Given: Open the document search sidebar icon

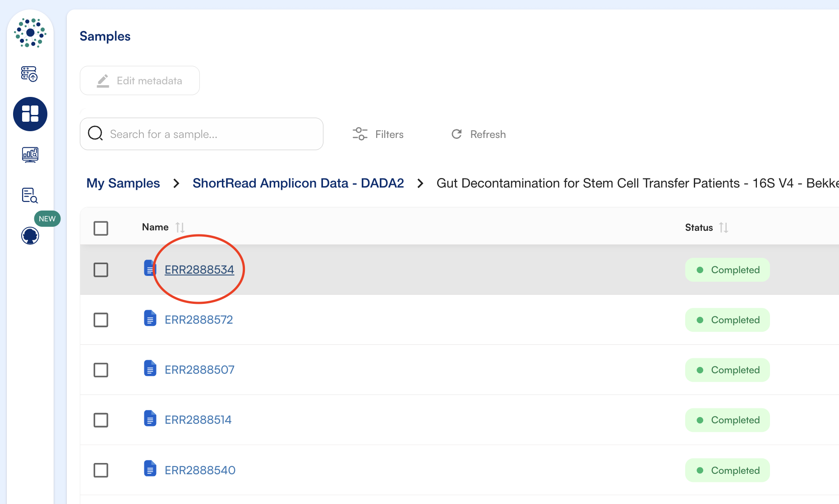Looking at the screenshot, I should point(30,195).
